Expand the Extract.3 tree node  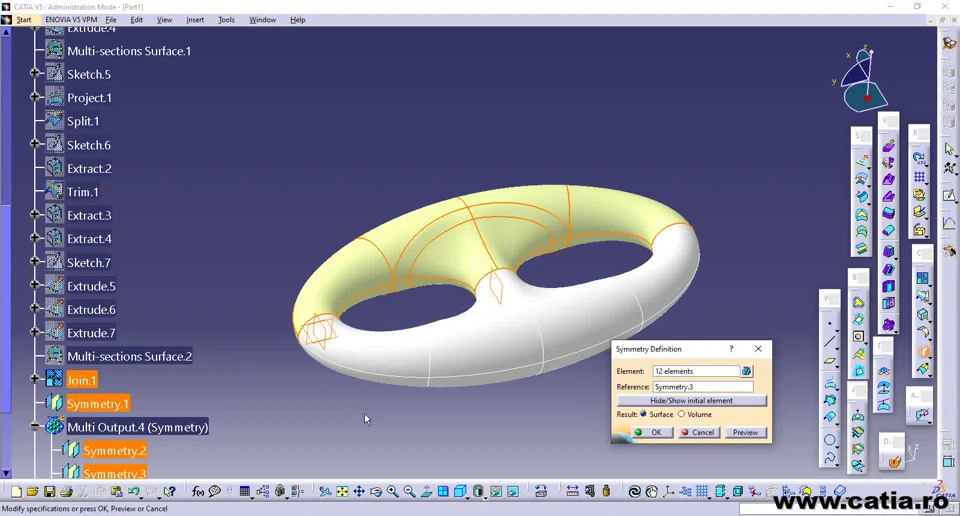(35, 214)
